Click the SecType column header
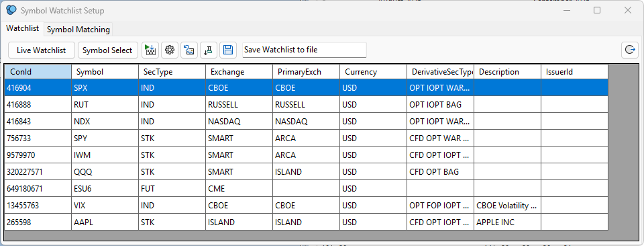This screenshot has width=644, height=246. coord(172,72)
